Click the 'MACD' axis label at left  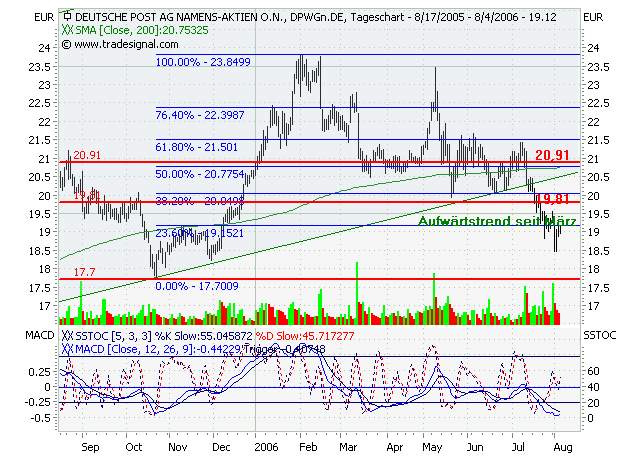pyautogui.click(x=40, y=335)
